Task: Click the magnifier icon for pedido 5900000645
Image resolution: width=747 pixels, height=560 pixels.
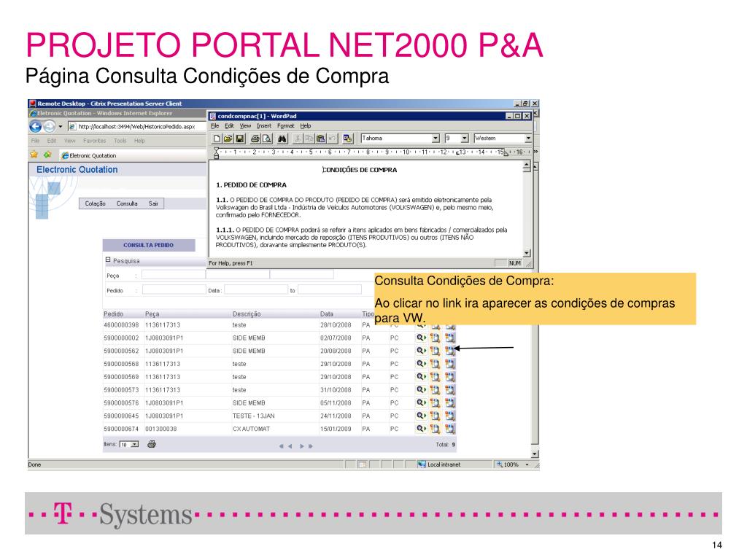Action: (421, 416)
